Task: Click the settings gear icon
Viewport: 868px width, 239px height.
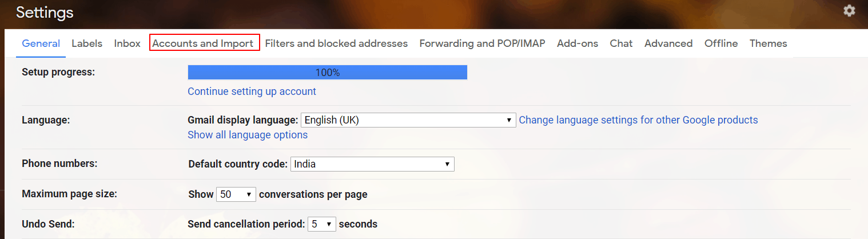Action: point(849,10)
